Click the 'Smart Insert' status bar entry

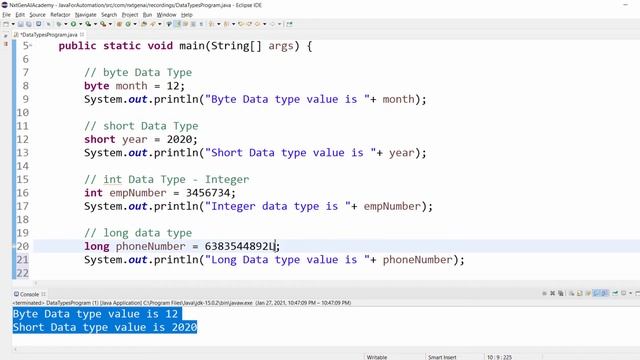point(442,357)
